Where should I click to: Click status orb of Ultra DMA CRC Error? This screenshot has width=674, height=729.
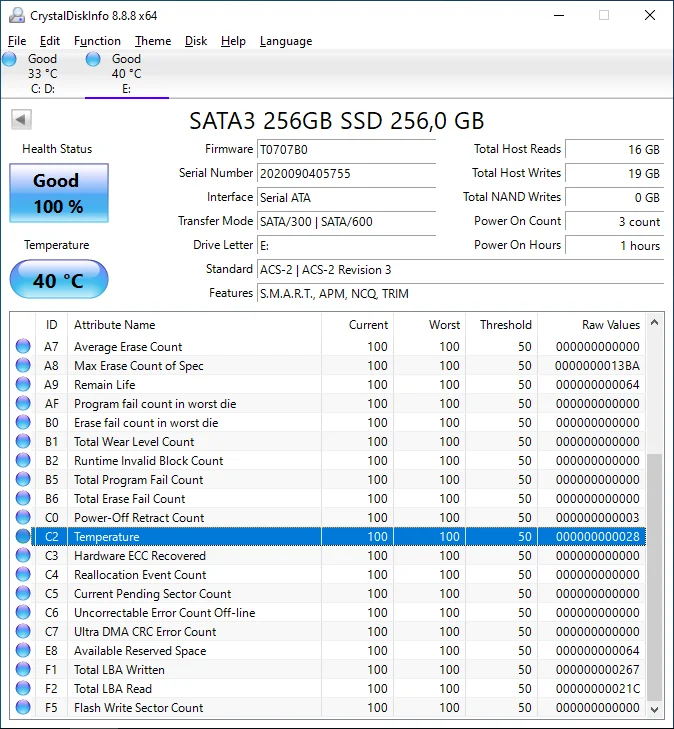click(x=23, y=631)
